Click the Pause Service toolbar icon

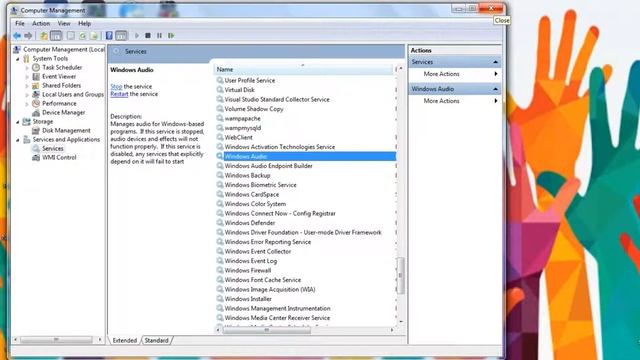coord(159,36)
